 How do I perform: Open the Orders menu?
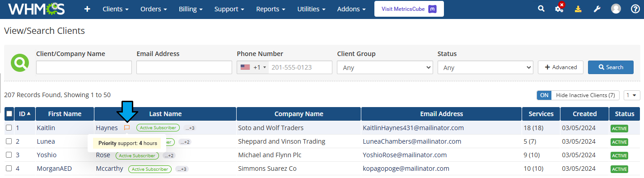click(154, 9)
